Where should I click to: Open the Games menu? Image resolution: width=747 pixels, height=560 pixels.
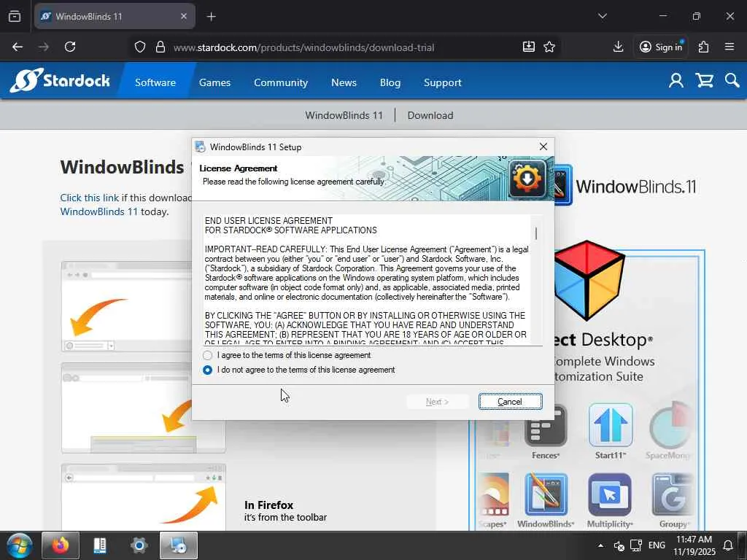click(x=215, y=82)
